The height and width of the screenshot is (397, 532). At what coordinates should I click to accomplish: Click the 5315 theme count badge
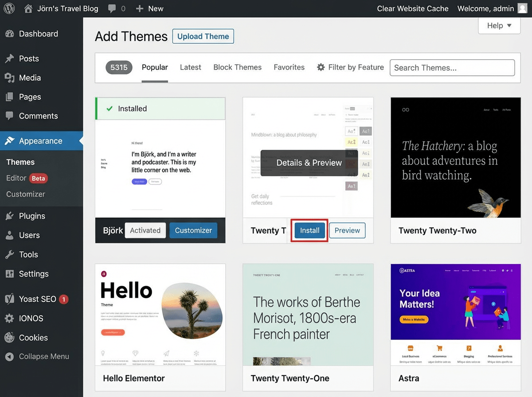[119, 67]
